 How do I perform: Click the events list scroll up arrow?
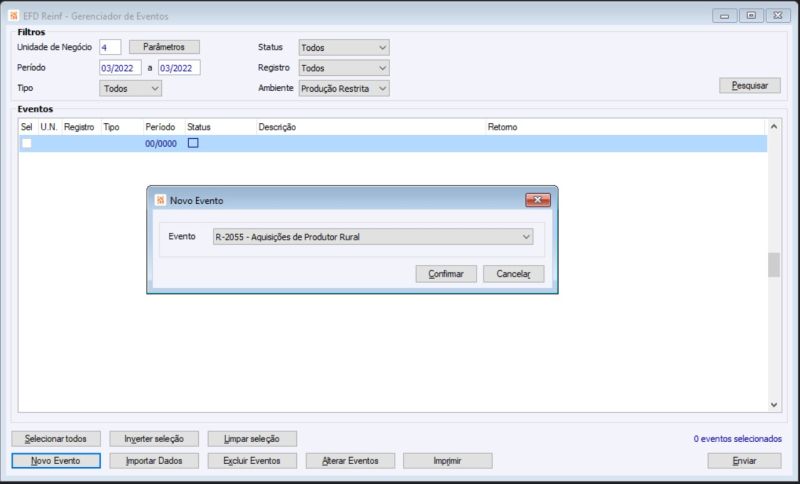[x=774, y=126]
